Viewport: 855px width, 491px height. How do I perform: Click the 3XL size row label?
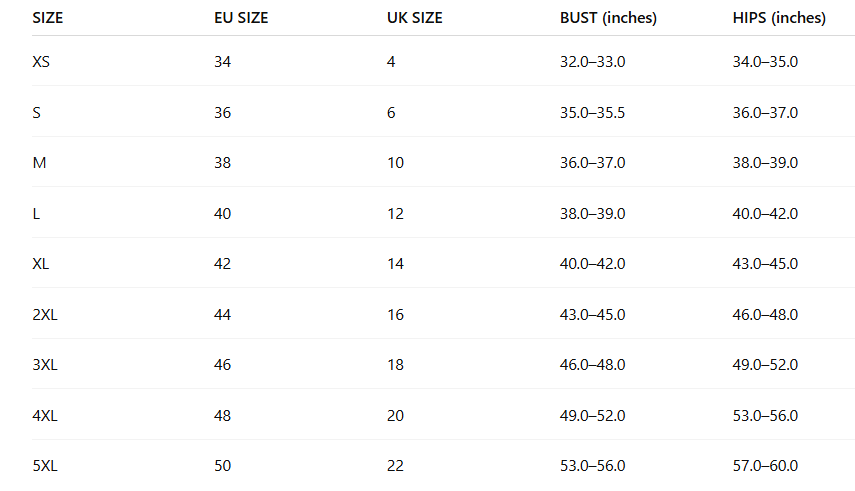pos(45,365)
